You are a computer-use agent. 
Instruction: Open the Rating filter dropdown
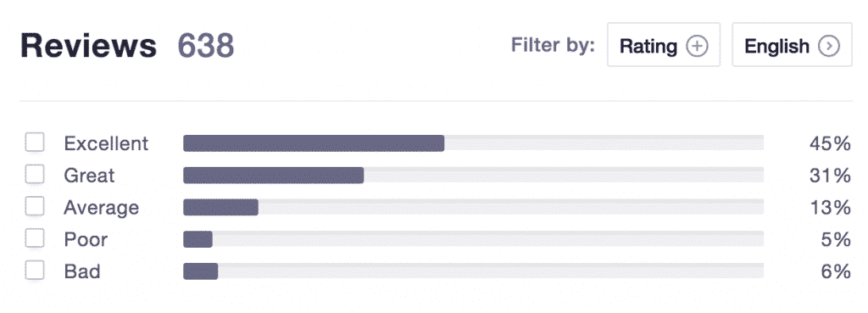tap(664, 45)
